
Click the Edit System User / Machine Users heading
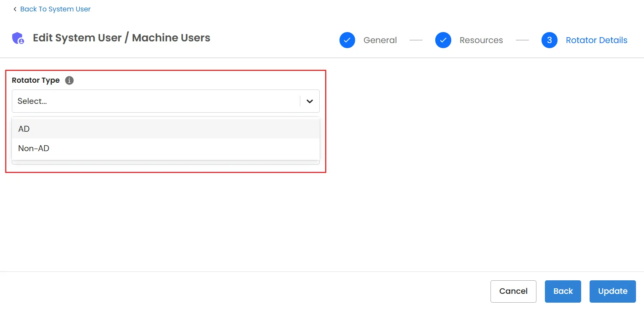[x=121, y=38]
